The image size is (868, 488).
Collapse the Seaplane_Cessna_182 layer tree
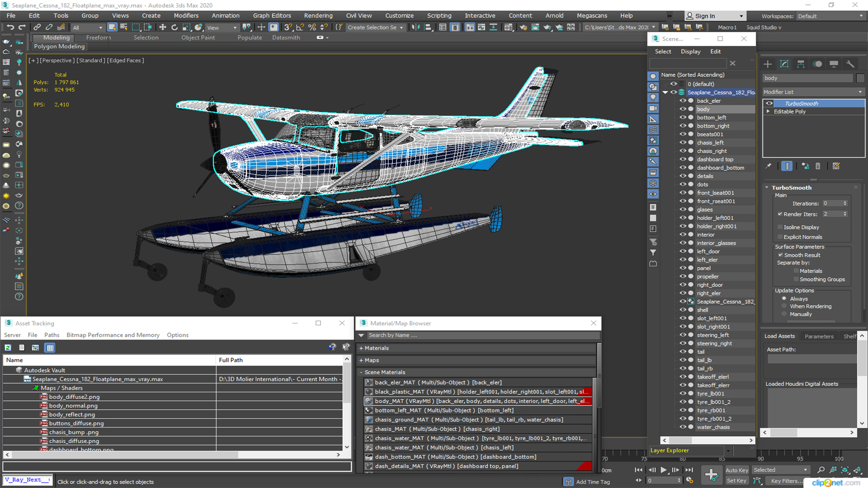(x=665, y=92)
